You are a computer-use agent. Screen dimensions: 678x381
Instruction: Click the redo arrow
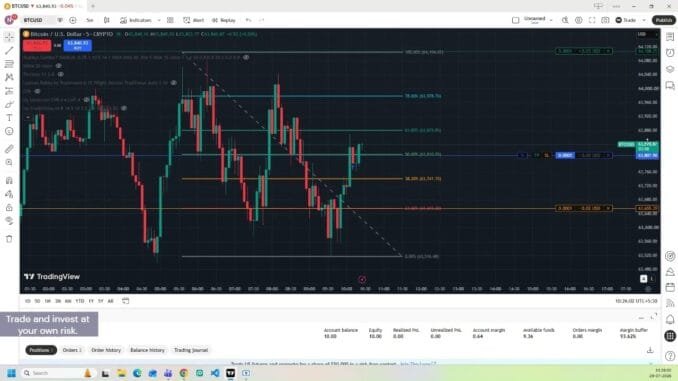(262, 20)
